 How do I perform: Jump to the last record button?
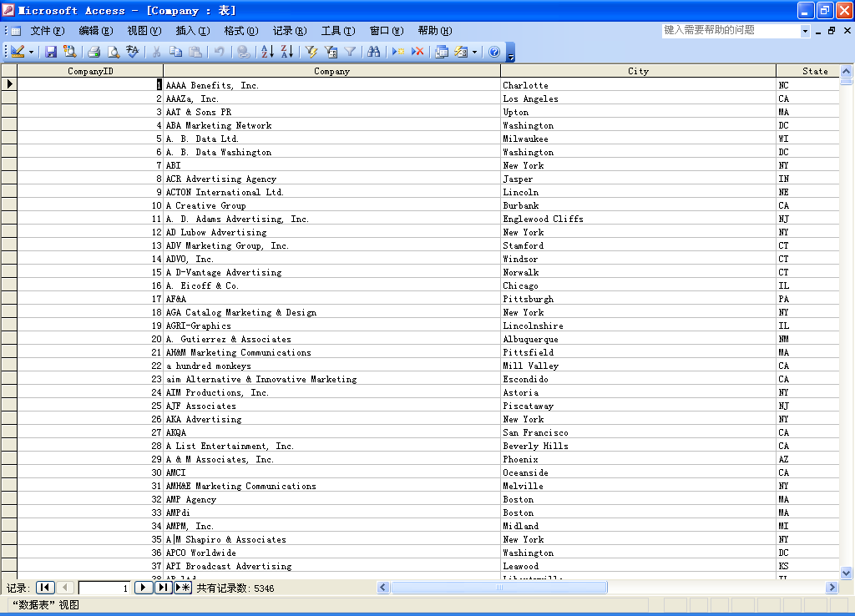(x=163, y=588)
